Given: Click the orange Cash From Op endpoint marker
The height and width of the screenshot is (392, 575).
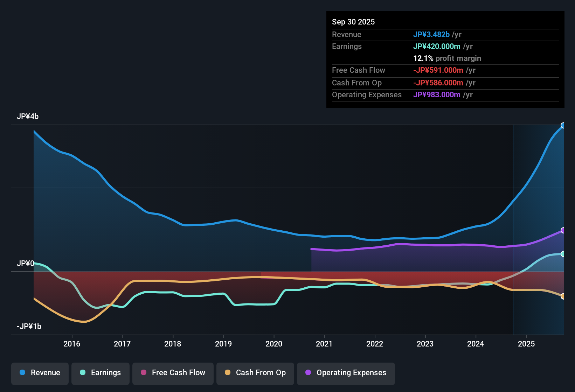Looking at the screenshot, I should pyautogui.click(x=563, y=296).
